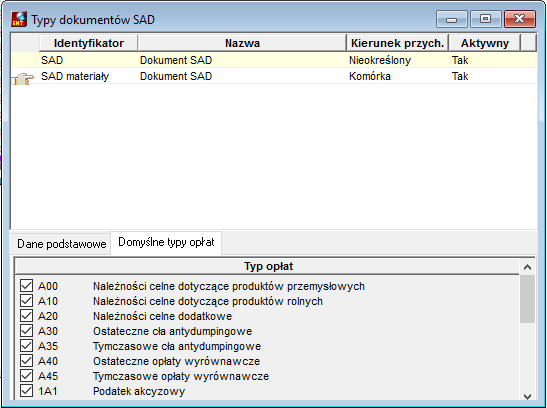
Task: Click the application icon in title bar
Action: [x=19, y=19]
